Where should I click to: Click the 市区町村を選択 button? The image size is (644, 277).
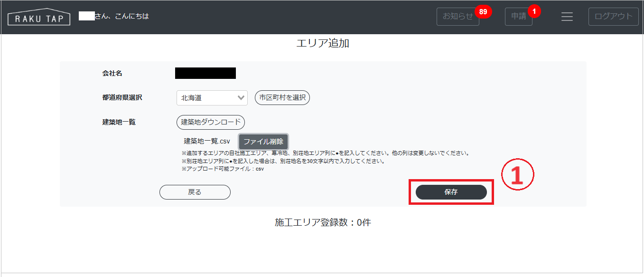click(282, 98)
